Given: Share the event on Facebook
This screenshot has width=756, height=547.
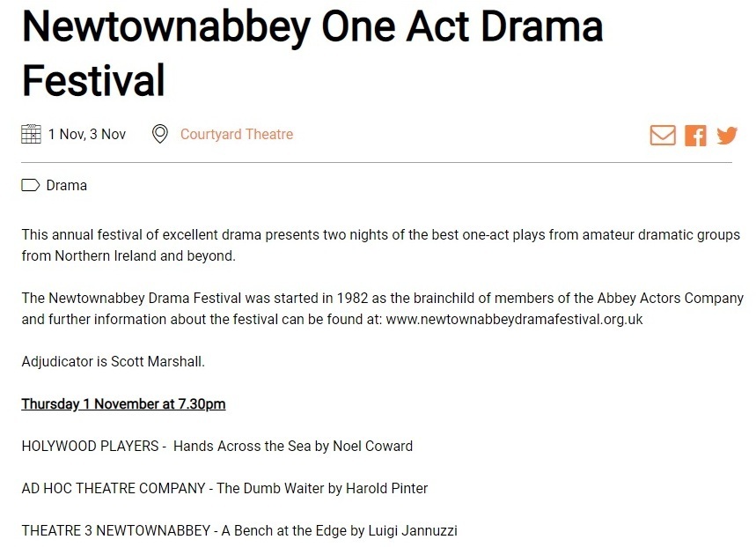Looking at the screenshot, I should coord(695,136).
